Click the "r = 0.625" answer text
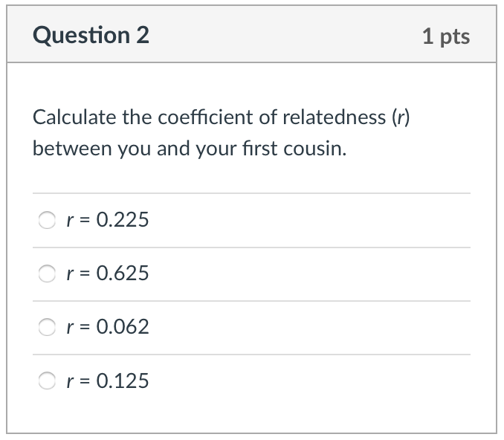 [107, 274]
